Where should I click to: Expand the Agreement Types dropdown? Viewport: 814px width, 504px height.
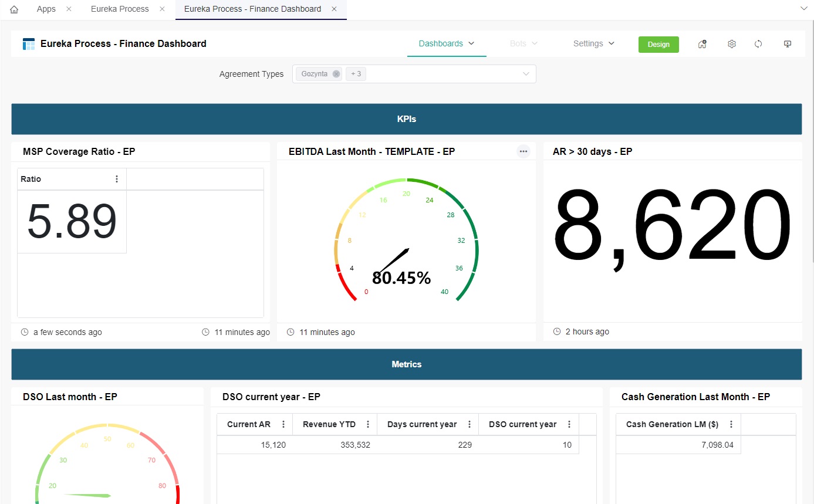coord(525,73)
